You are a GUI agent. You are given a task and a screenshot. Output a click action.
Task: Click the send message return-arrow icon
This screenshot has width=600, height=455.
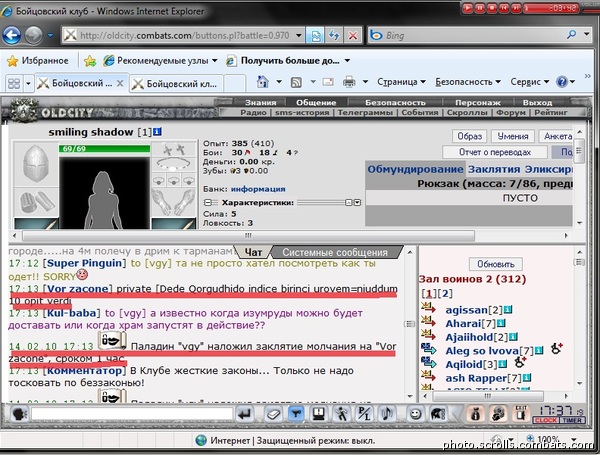[x=244, y=414]
